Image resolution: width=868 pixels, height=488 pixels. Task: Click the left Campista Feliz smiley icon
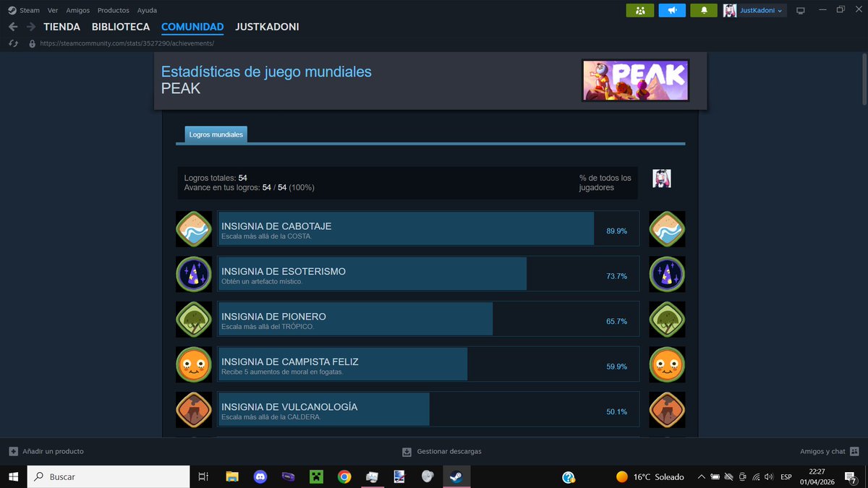coord(194,364)
